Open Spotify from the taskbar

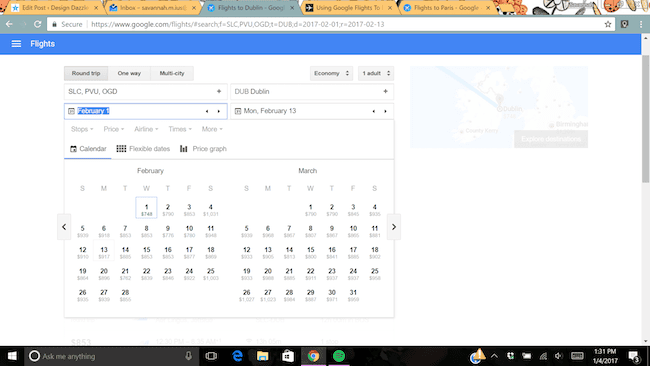(x=339, y=356)
